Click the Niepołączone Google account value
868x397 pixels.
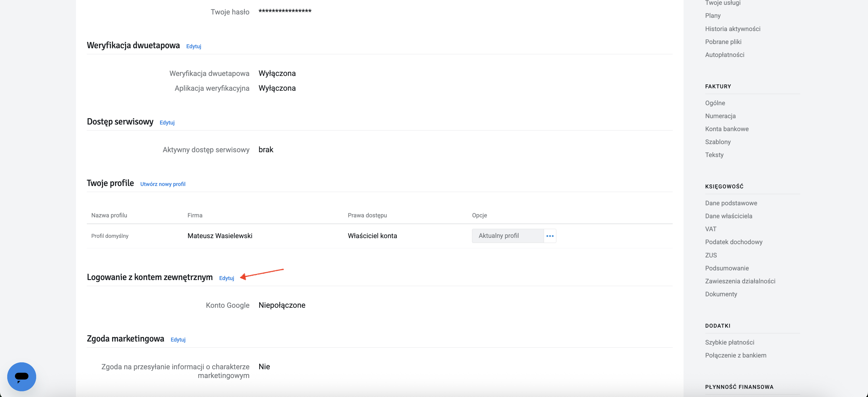pos(282,305)
